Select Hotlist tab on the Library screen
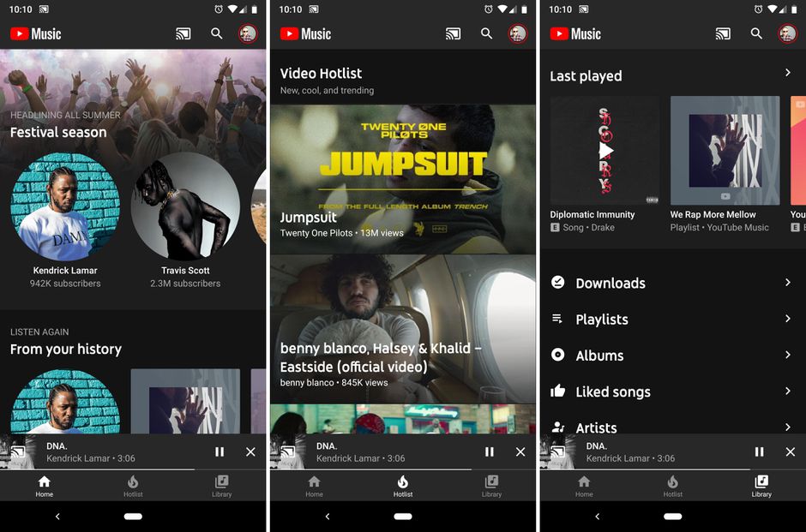 click(x=673, y=486)
